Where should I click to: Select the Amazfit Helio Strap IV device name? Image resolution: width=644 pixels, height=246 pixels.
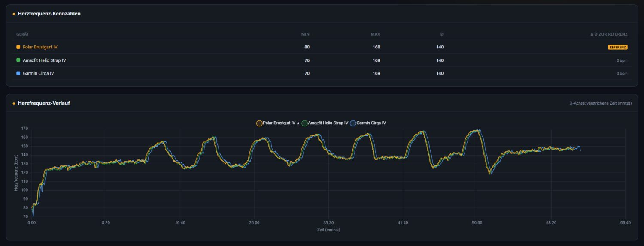click(44, 60)
